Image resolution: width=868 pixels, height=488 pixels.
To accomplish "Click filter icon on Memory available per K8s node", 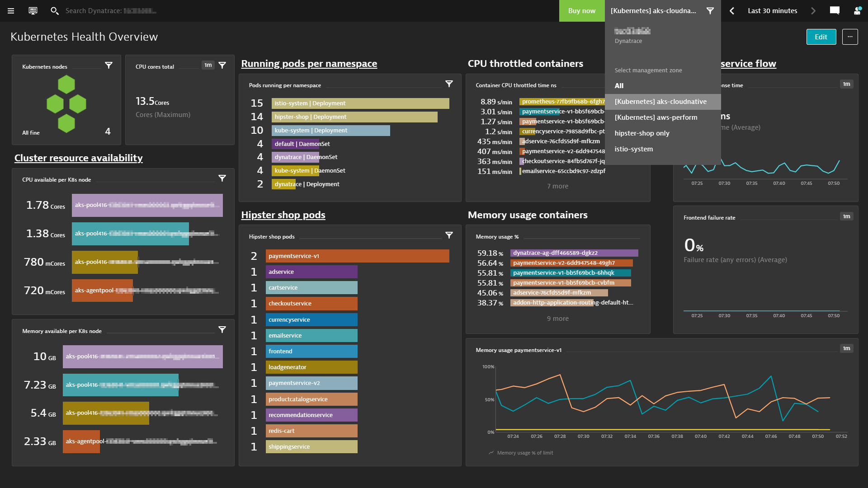I will (222, 330).
